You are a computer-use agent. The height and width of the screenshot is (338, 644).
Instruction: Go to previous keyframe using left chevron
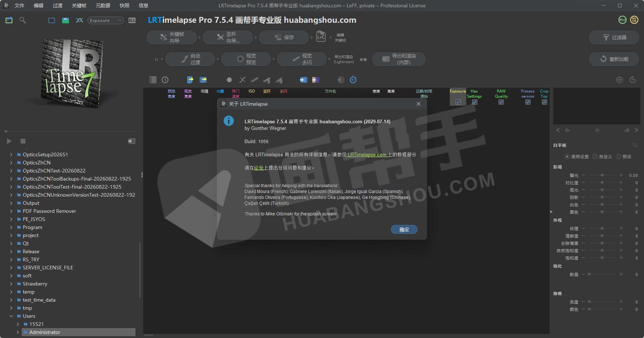click(x=558, y=130)
